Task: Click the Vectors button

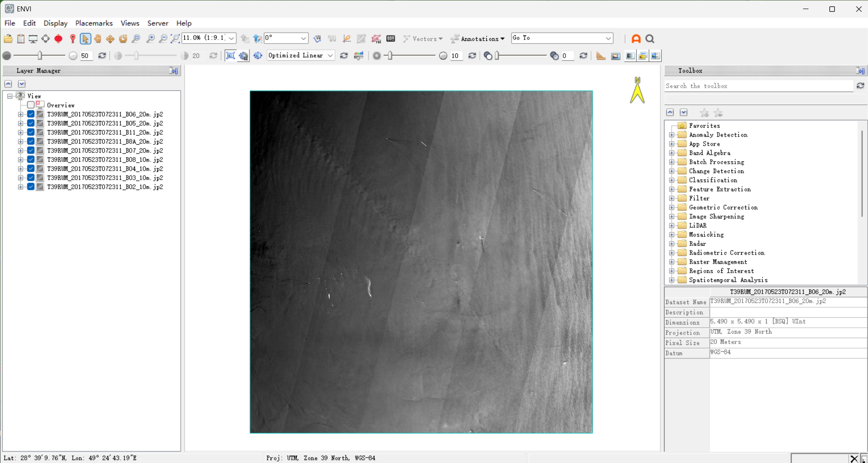Action: (422, 39)
